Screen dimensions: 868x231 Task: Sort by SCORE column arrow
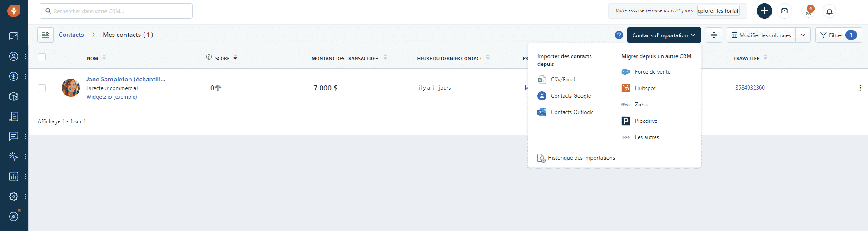click(235, 58)
